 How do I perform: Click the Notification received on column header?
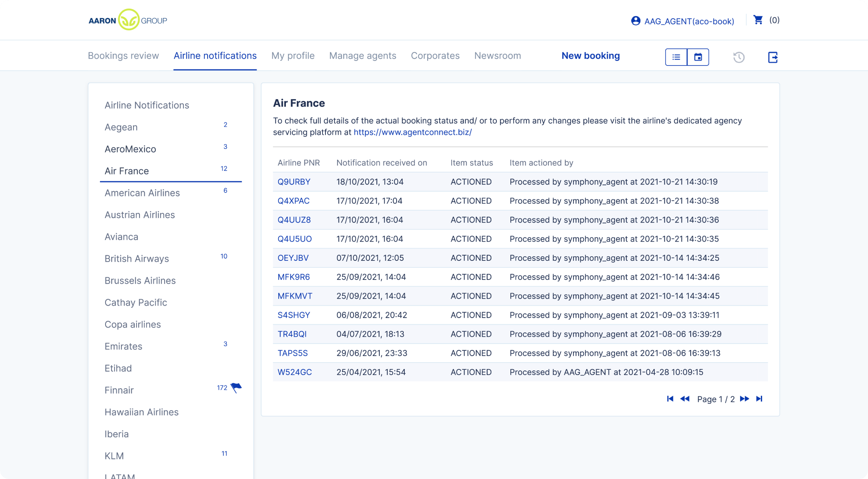click(x=382, y=163)
